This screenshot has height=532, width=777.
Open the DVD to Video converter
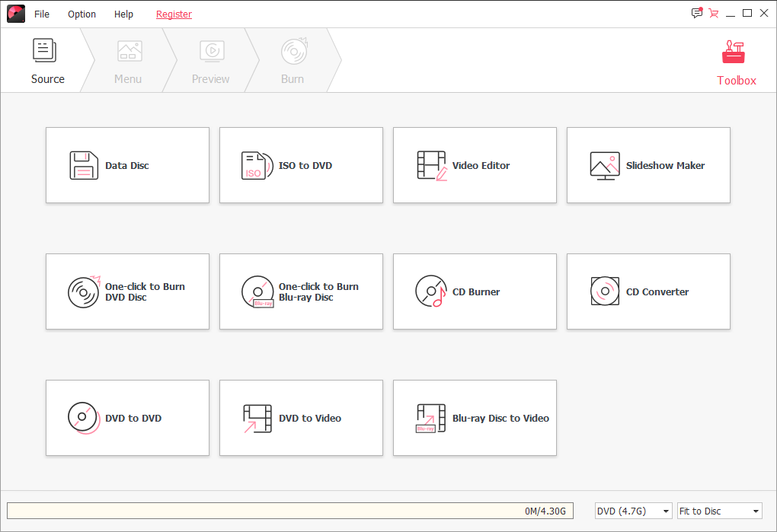pos(301,418)
